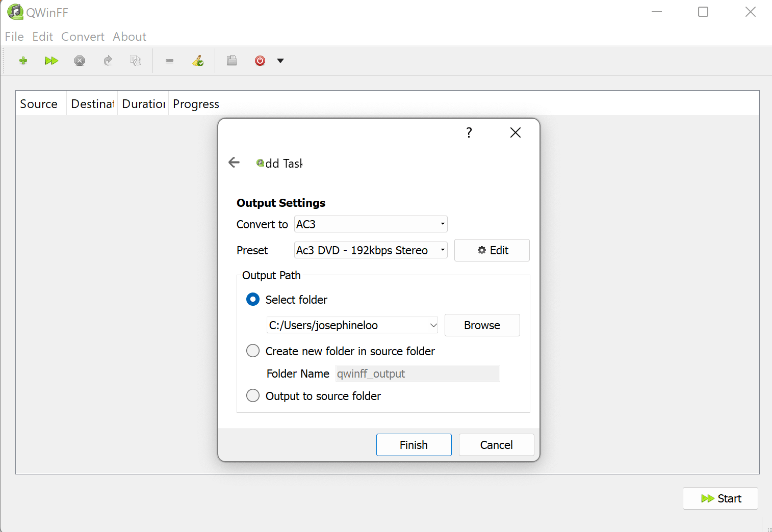This screenshot has height=532, width=772.
Task: Expand the Preset dropdown list
Action: pos(371,250)
